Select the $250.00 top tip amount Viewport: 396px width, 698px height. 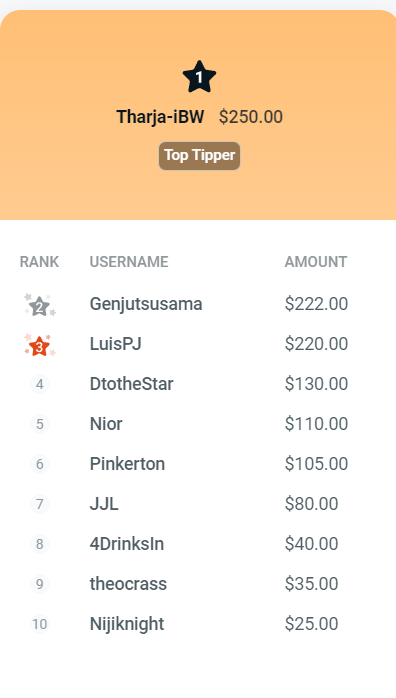click(251, 117)
